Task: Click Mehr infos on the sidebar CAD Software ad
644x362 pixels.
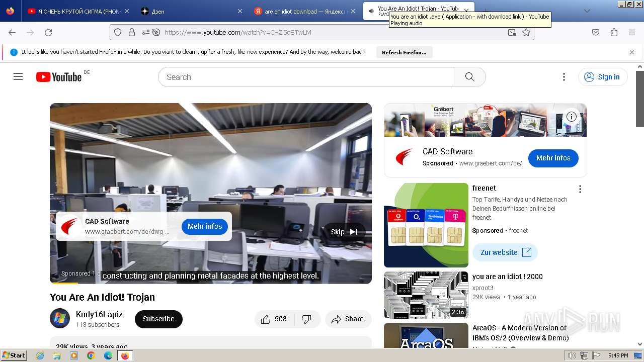Action: [553, 158]
